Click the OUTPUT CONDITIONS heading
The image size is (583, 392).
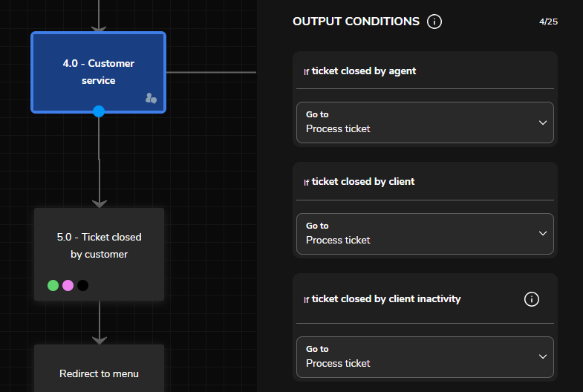pos(356,22)
